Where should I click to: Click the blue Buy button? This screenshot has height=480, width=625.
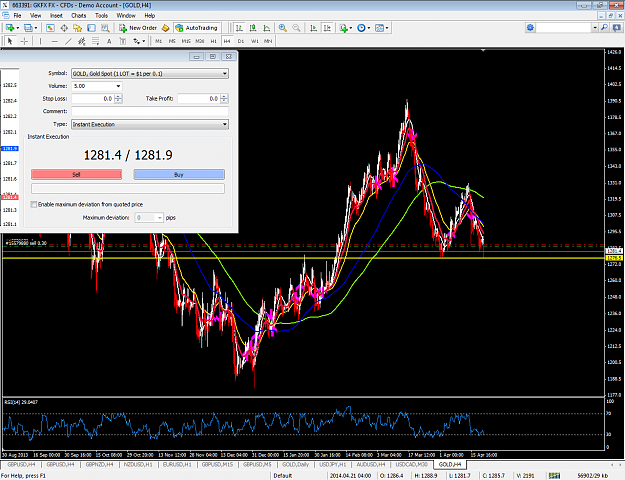point(179,175)
